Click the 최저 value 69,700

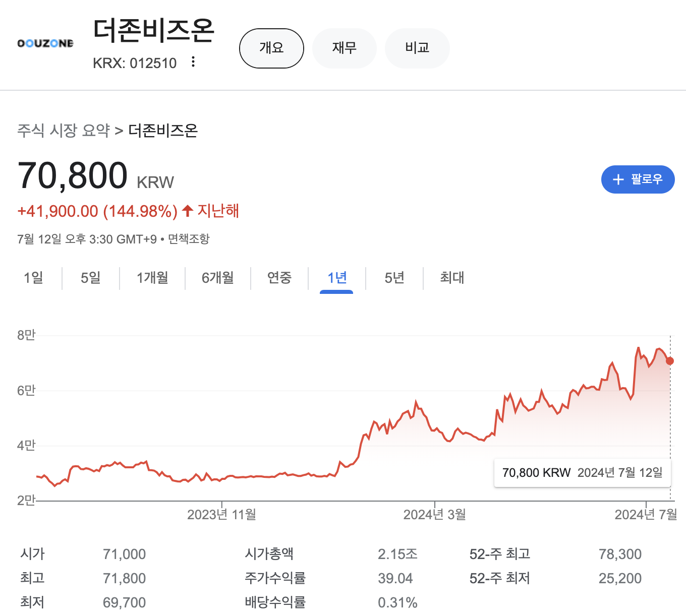124,602
